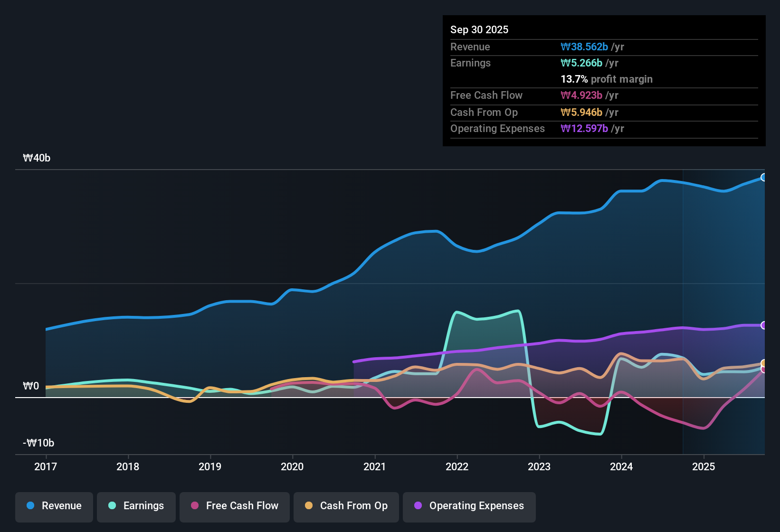Click the shaded forecast region after 2024
This screenshot has height=532, width=780.
(x=722, y=237)
